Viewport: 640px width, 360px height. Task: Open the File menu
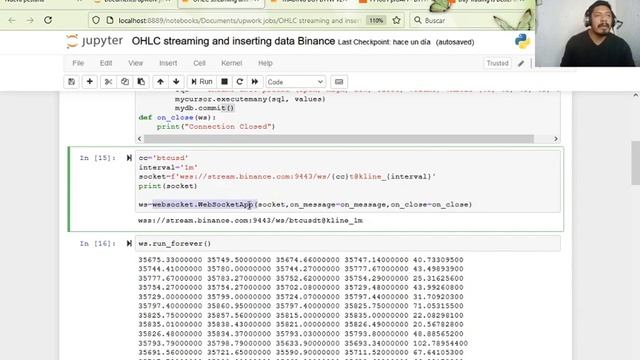78,63
